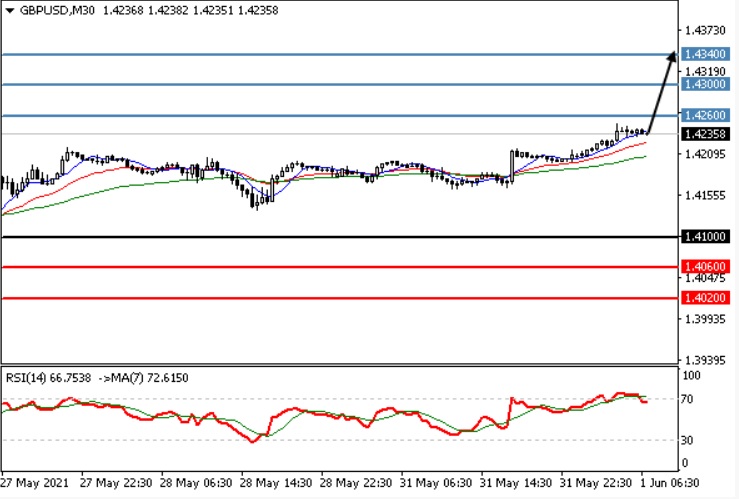Click the 31 May 14:30 time label
739x499 pixels.
point(516,483)
